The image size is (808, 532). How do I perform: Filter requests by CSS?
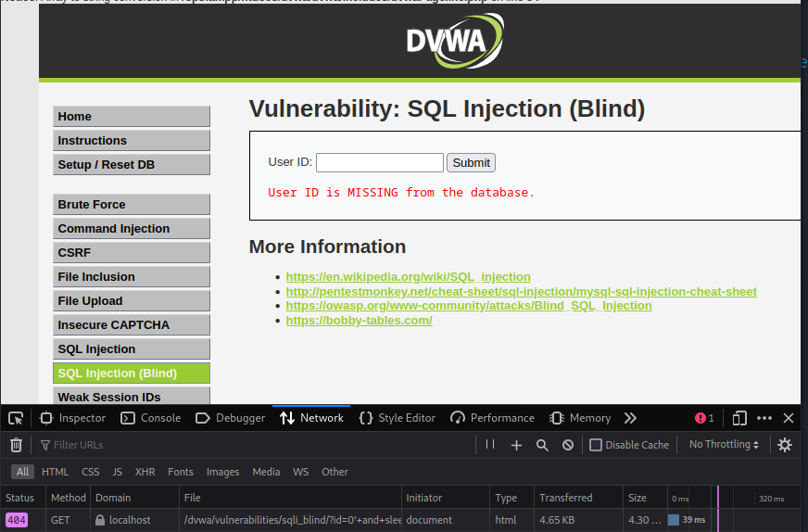[90, 472]
